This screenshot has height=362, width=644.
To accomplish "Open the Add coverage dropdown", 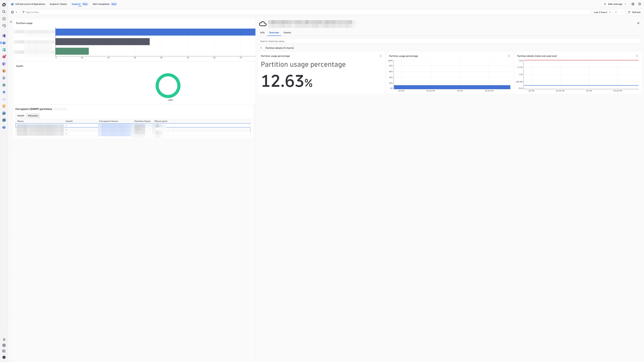I will tap(615, 4).
